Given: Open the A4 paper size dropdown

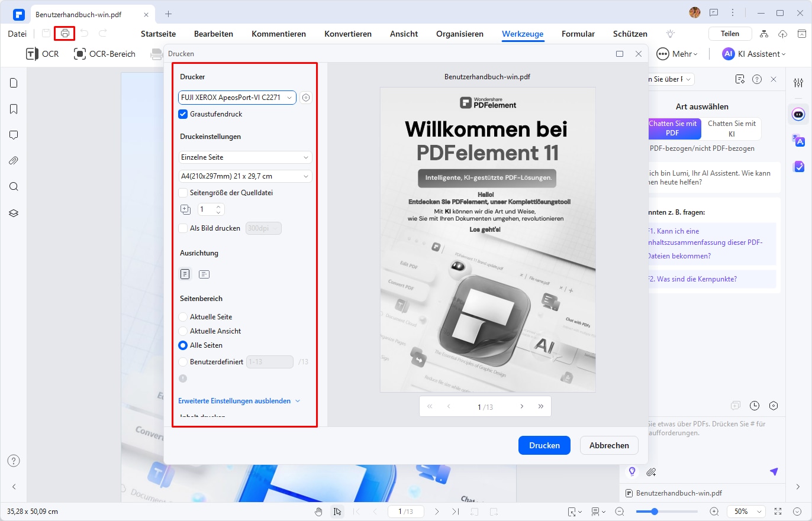Looking at the screenshot, I should point(245,176).
